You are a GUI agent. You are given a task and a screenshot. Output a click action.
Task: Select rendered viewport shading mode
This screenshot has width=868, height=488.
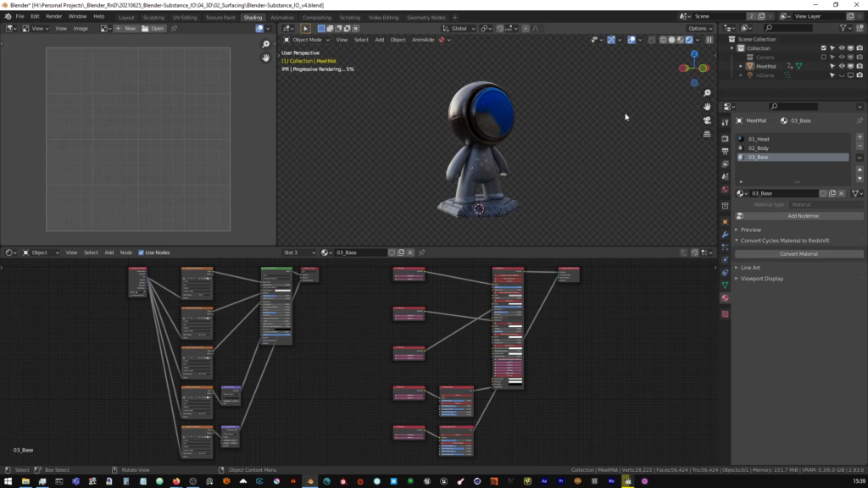pos(689,40)
